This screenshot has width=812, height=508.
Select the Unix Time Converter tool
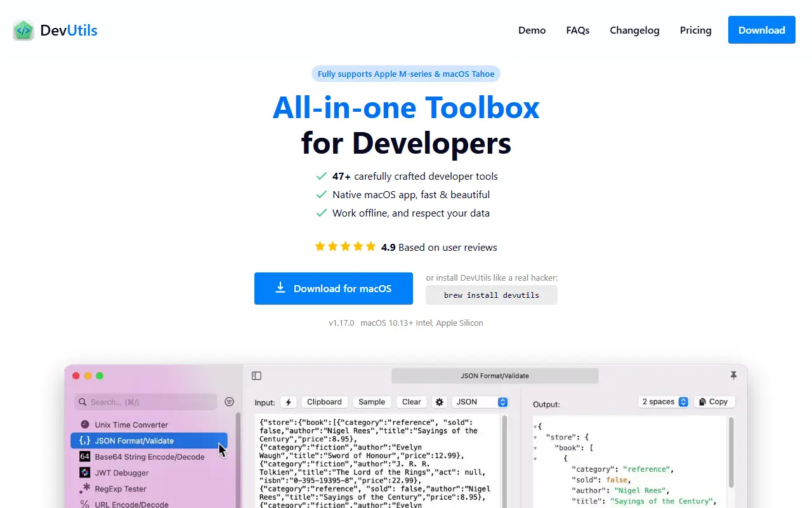click(131, 425)
